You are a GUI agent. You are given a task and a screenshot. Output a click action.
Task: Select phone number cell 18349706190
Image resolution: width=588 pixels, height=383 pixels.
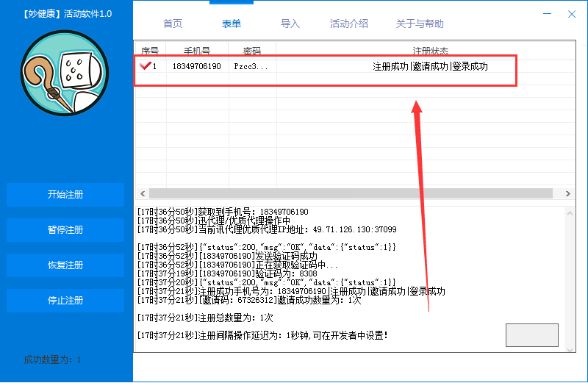pyautogui.click(x=196, y=66)
